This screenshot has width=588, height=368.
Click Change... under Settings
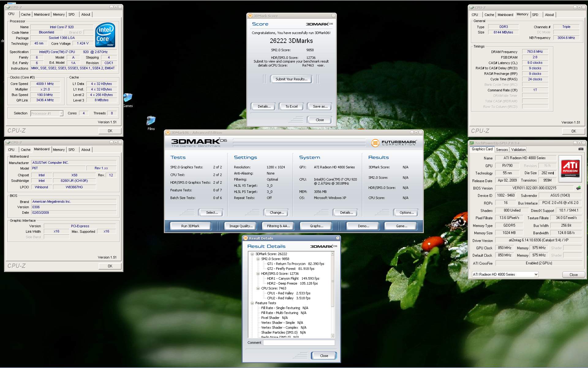(x=277, y=213)
